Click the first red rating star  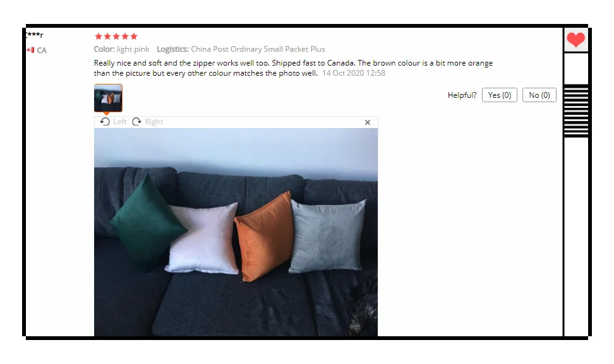click(99, 37)
